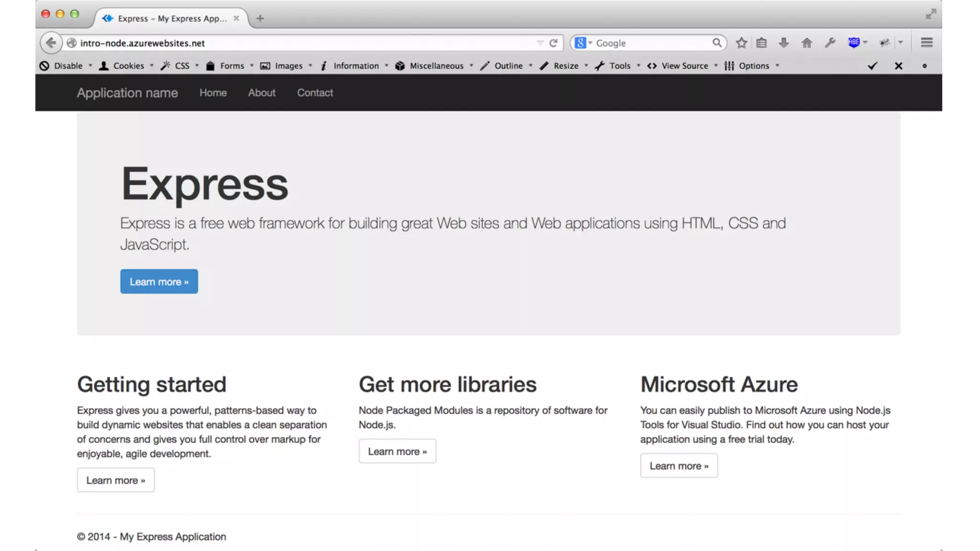Click the Cookies person icon
This screenshot has height=551, width=980.
tap(103, 66)
